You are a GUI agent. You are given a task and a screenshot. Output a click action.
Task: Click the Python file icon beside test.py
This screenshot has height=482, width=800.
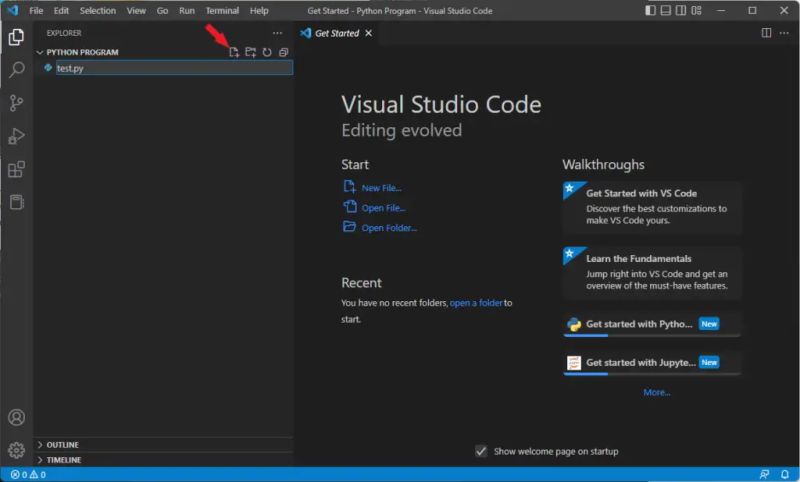pos(48,67)
